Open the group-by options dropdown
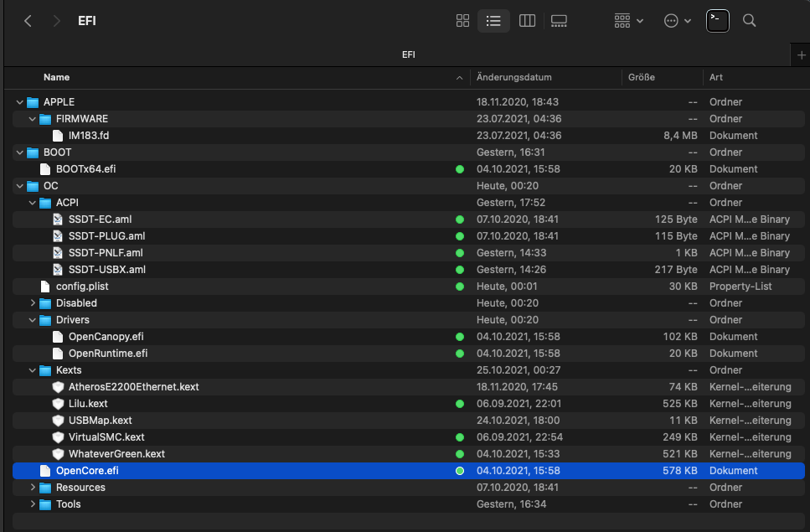The width and height of the screenshot is (810, 532). click(x=628, y=21)
